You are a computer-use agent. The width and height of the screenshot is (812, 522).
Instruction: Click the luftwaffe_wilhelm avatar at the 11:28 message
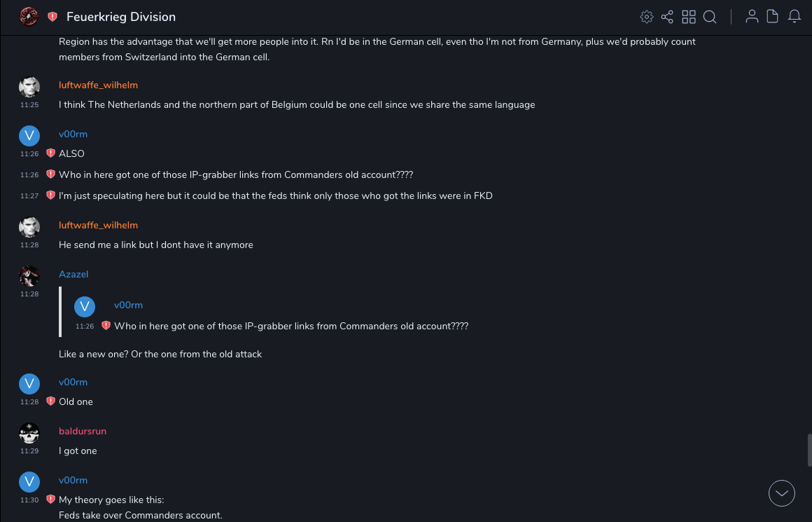[x=29, y=227]
